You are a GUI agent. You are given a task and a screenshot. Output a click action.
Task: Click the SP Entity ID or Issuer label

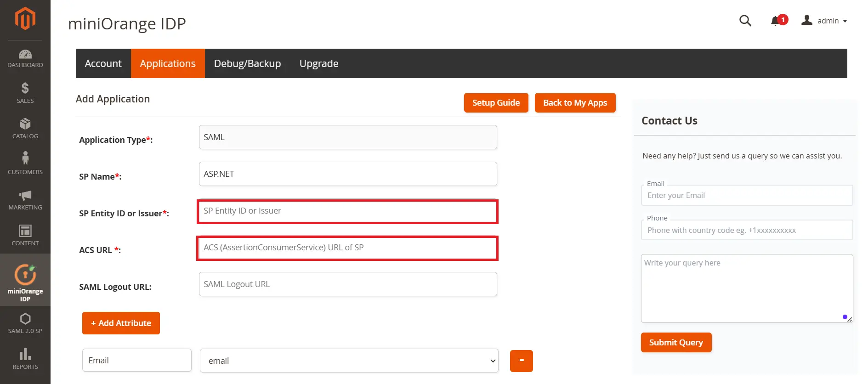click(x=124, y=213)
